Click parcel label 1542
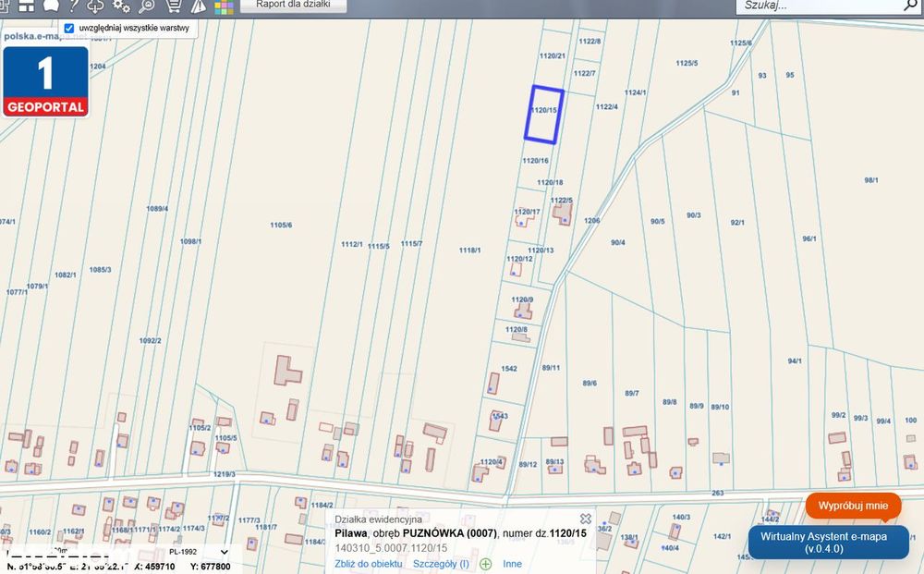The image size is (924, 574). pyautogui.click(x=509, y=369)
